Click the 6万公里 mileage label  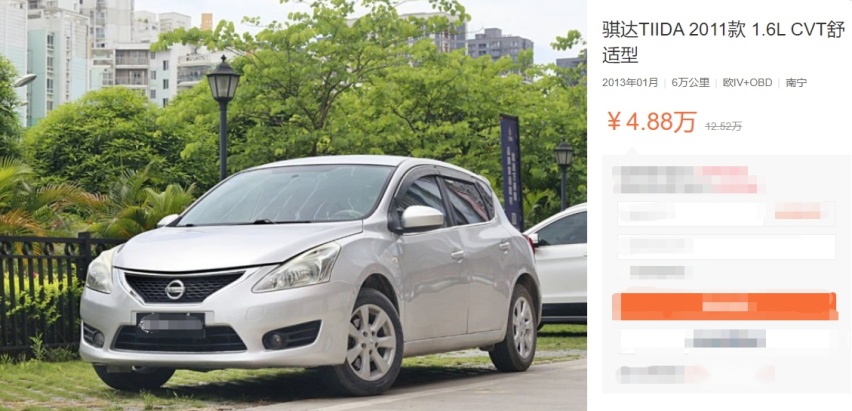tap(690, 83)
